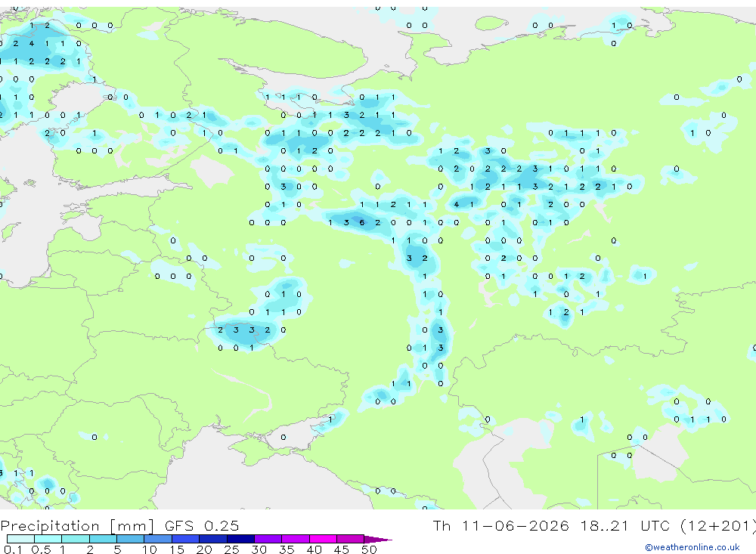Click legend scale label '35'
Viewport: 756px width, 554px height.
click(x=287, y=549)
